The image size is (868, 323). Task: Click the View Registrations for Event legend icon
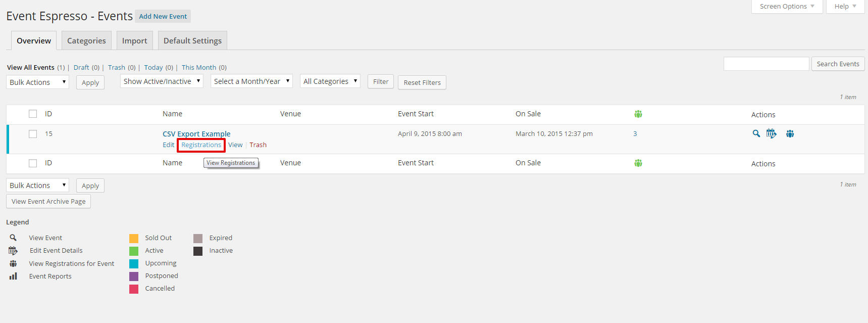click(x=13, y=263)
